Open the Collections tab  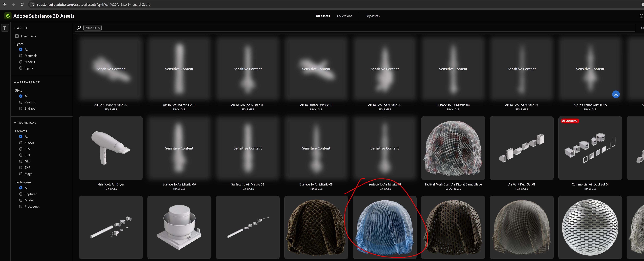coord(344,16)
